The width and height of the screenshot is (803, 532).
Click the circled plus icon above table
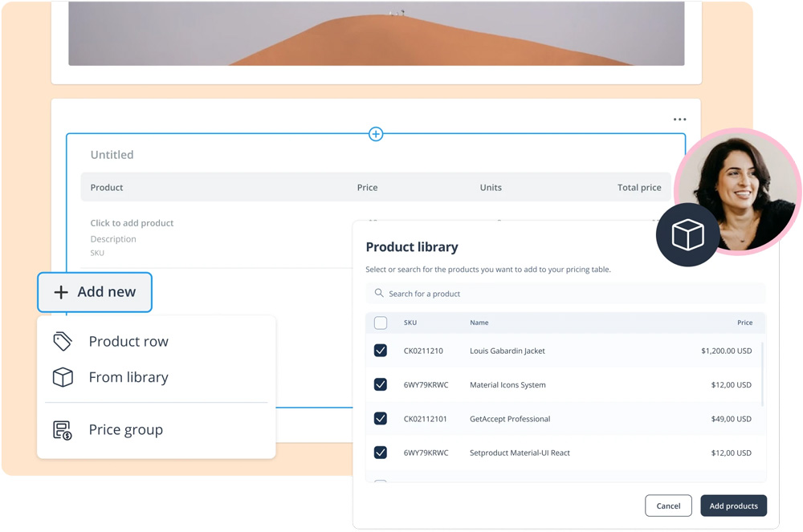tap(376, 134)
